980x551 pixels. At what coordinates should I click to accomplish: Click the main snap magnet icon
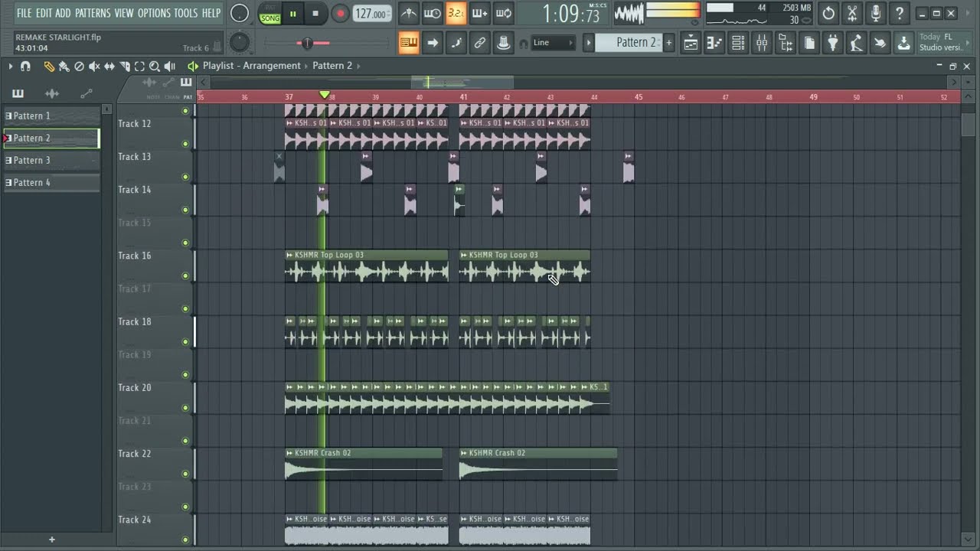[x=524, y=44]
